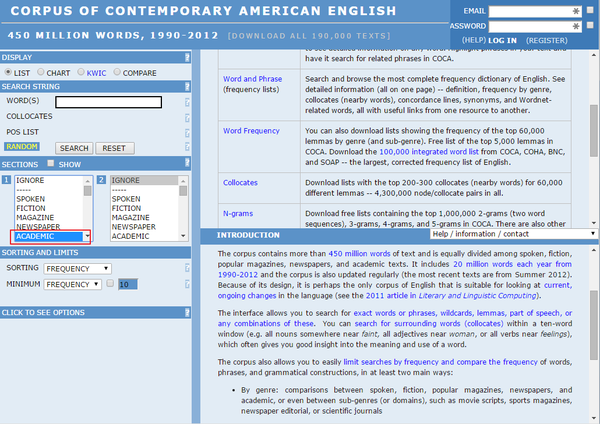Click help icon beside POS LIST row
The width and height of the screenshot is (600, 424).
(x=187, y=133)
